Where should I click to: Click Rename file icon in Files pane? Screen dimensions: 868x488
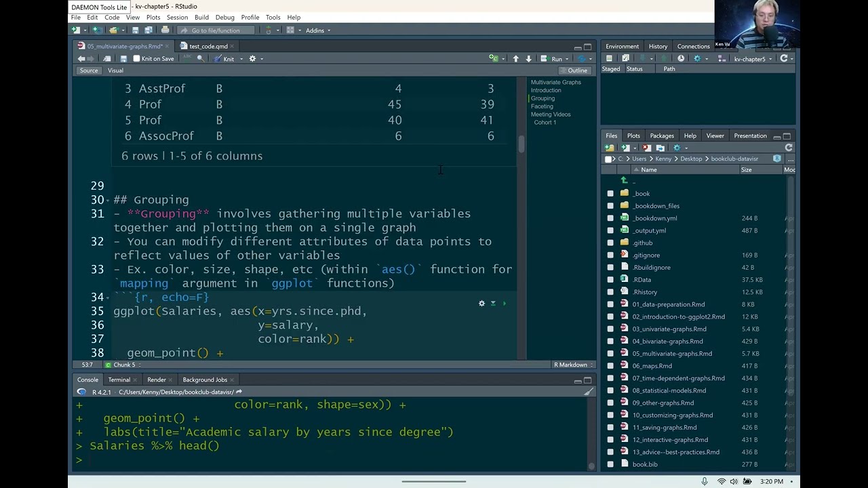(660, 148)
